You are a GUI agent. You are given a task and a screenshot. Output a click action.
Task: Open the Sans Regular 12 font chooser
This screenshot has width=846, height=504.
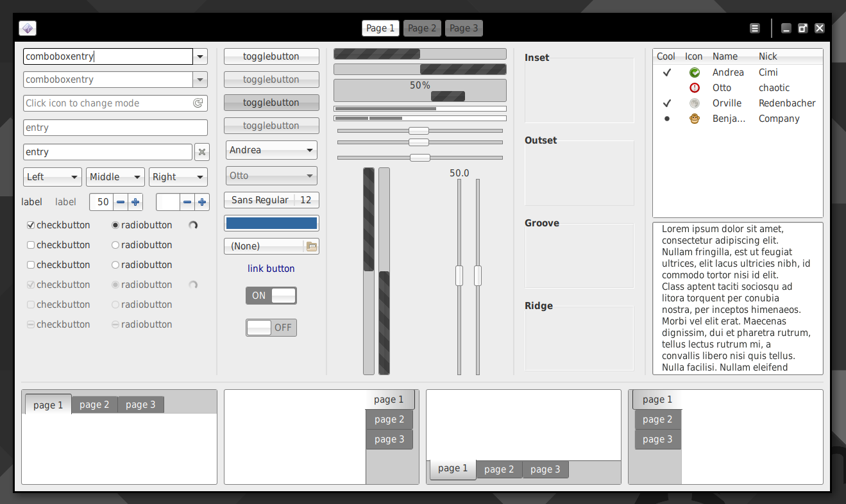click(271, 200)
